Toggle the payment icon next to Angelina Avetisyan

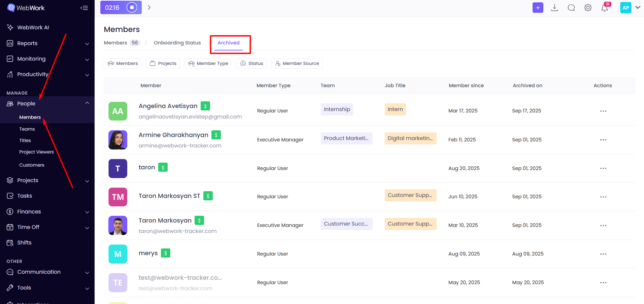click(x=205, y=106)
